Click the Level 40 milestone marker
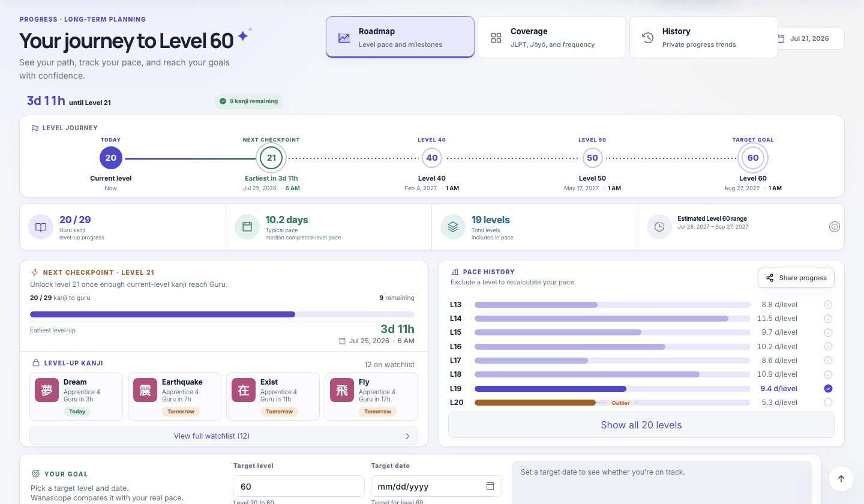 tap(432, 158)
